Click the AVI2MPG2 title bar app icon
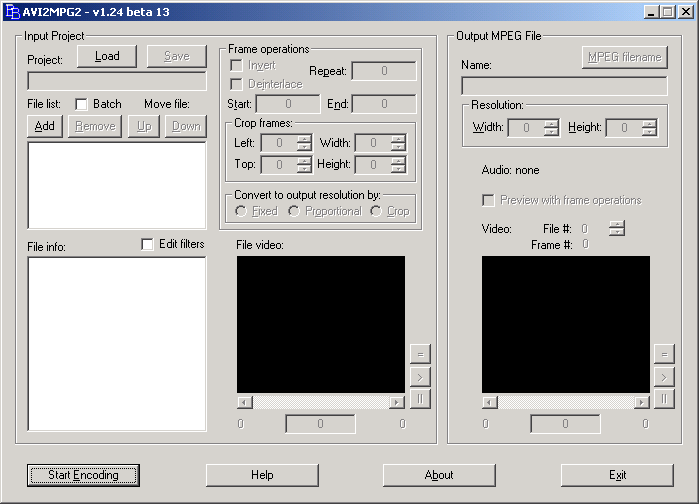The width and height of the screenshot is (699, 504). [12, 11]
